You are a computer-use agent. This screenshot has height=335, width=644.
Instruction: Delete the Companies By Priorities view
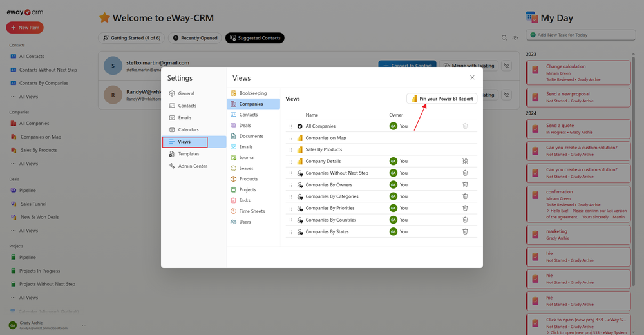click(x=465, y=208)
